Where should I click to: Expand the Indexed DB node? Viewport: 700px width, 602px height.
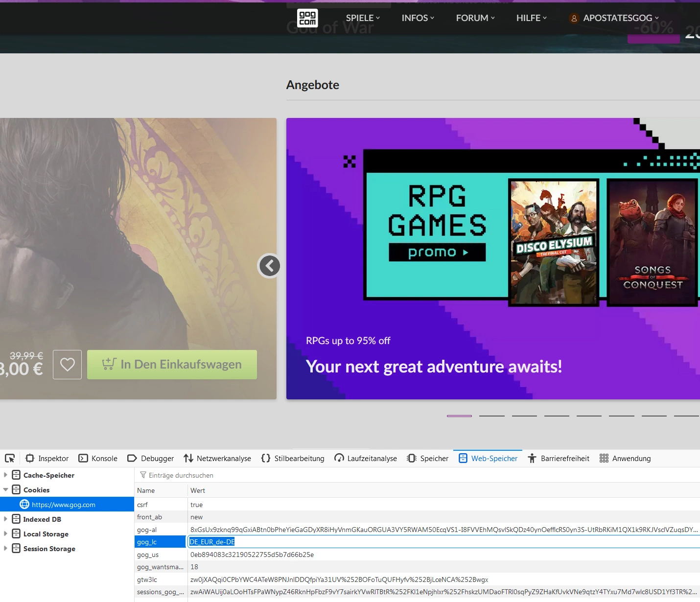pos(5,519)
